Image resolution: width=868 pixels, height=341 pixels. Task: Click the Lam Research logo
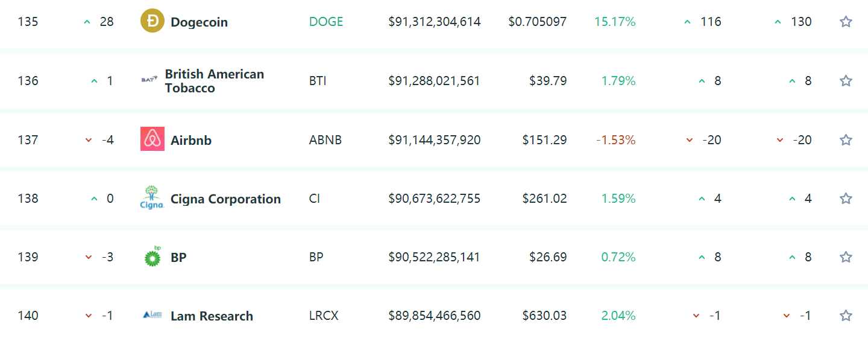[153, 315]
